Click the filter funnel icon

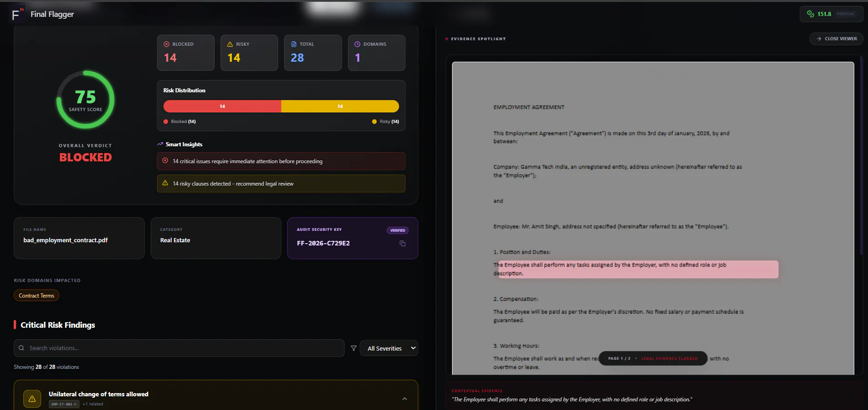point(353,348)
